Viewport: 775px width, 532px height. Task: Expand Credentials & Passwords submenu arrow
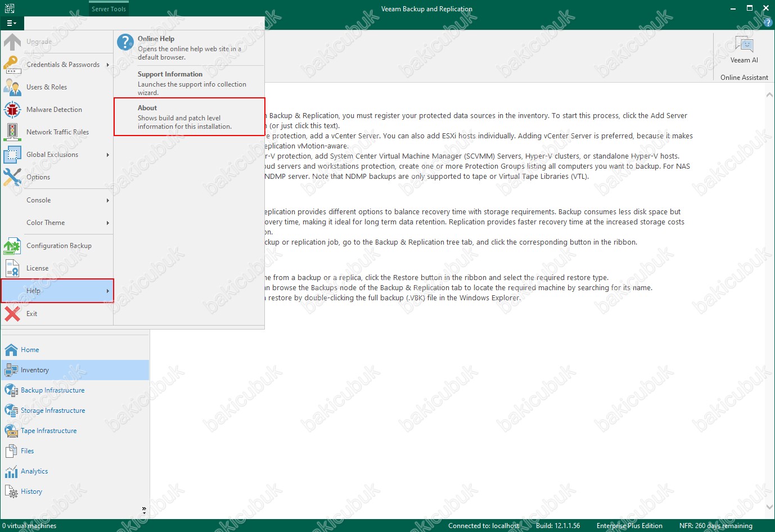tap(107, 65)
